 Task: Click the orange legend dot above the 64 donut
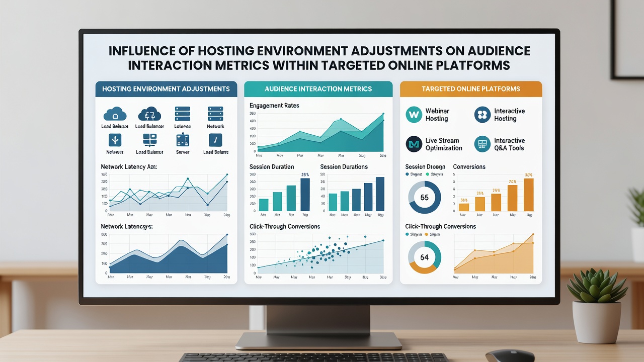(x=427, y=234)
